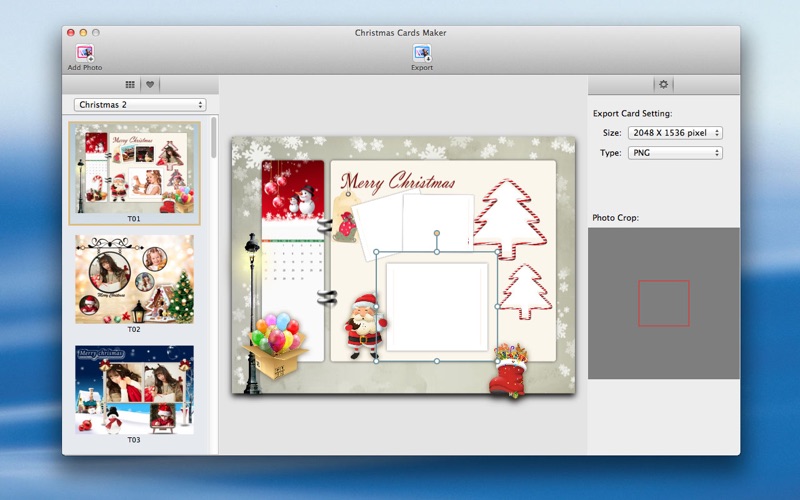
Task: Select template thumbnail T01
Action: [135, 169]
